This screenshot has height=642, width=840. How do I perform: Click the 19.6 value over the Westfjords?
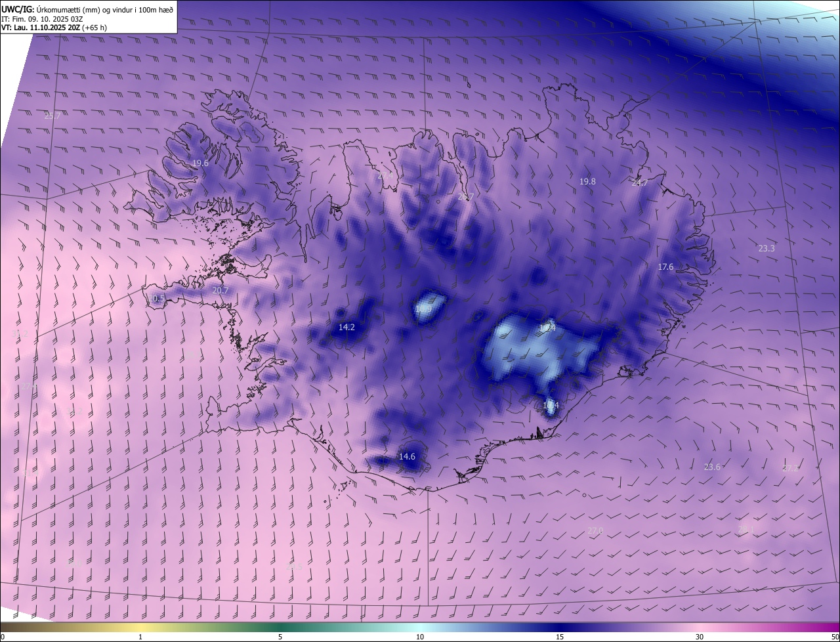click(x=200, y=163)
